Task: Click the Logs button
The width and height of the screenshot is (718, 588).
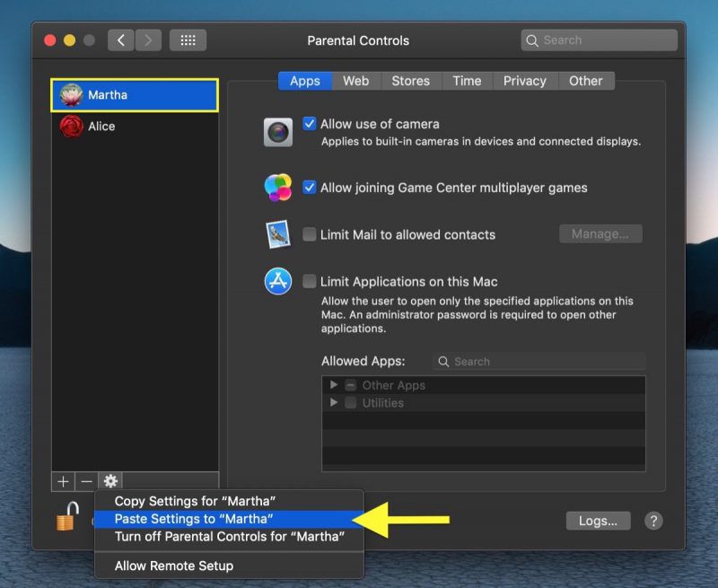Action: [598, 521]
